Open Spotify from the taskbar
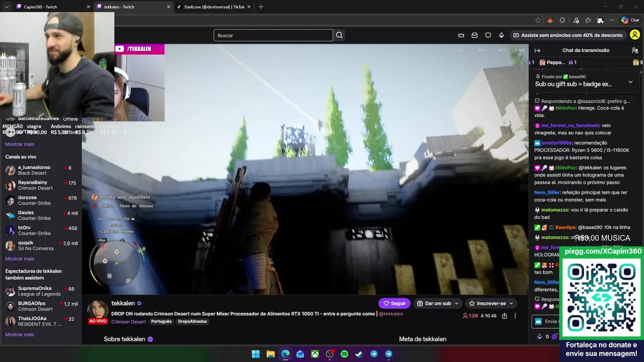This screenshot has width=644, height=362. [x=344, y=354]
